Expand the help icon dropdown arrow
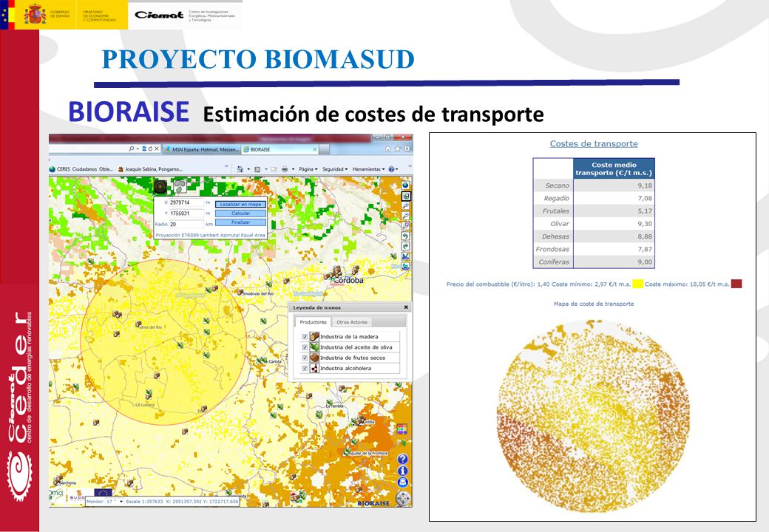The width and height of the screenshot is (769, 532). click(397, 169)
